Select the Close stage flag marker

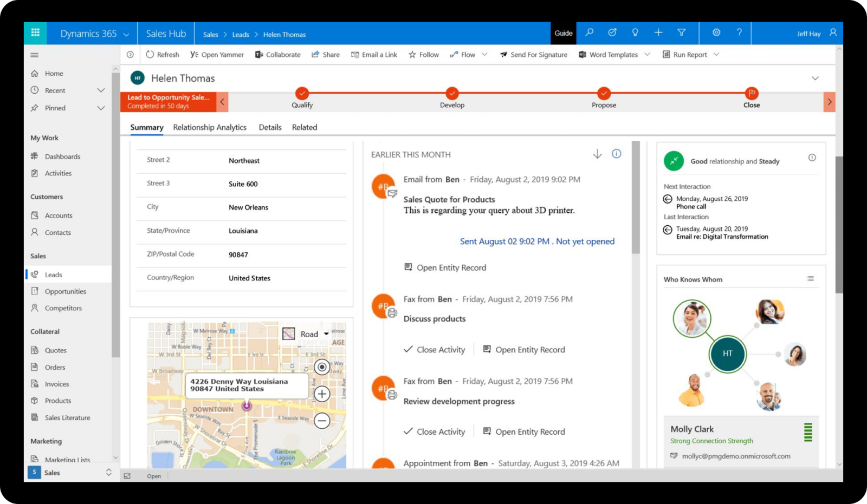click(x=752, y=93)
